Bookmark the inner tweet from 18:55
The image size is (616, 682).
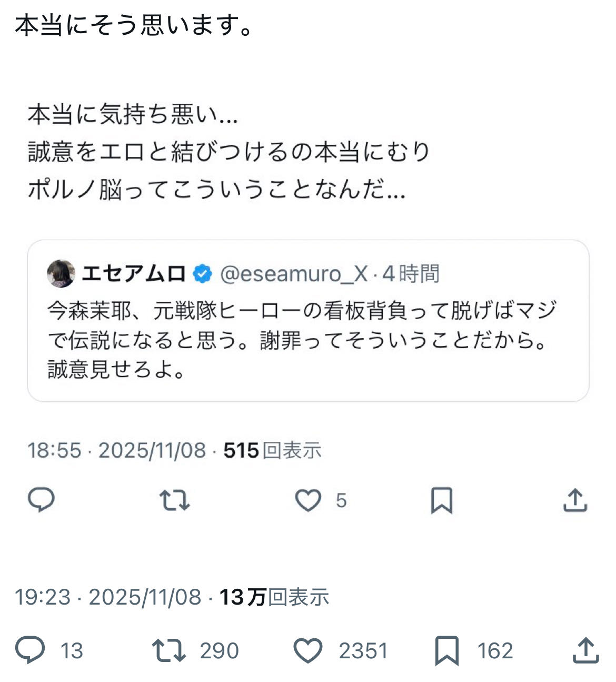441,500
